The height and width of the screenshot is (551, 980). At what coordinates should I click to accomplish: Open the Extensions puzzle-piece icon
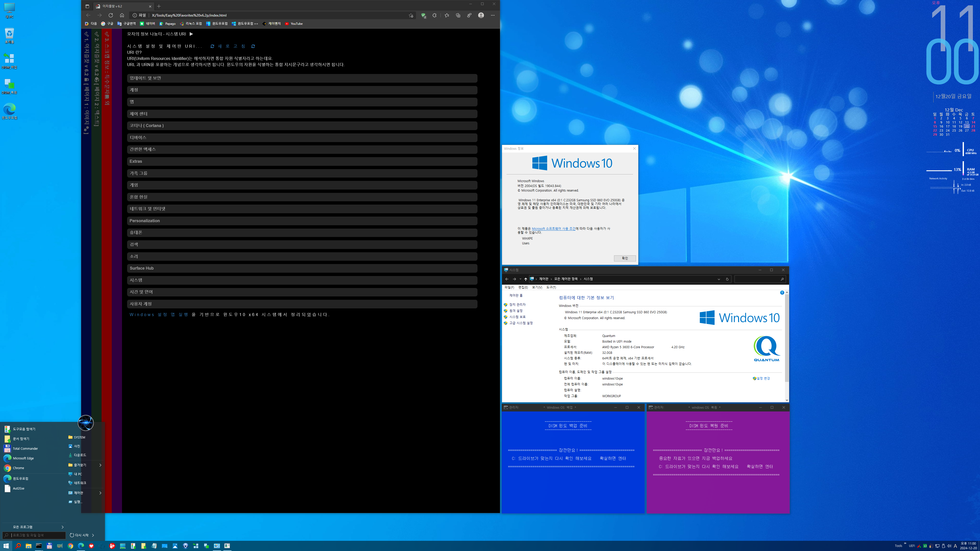434,16
